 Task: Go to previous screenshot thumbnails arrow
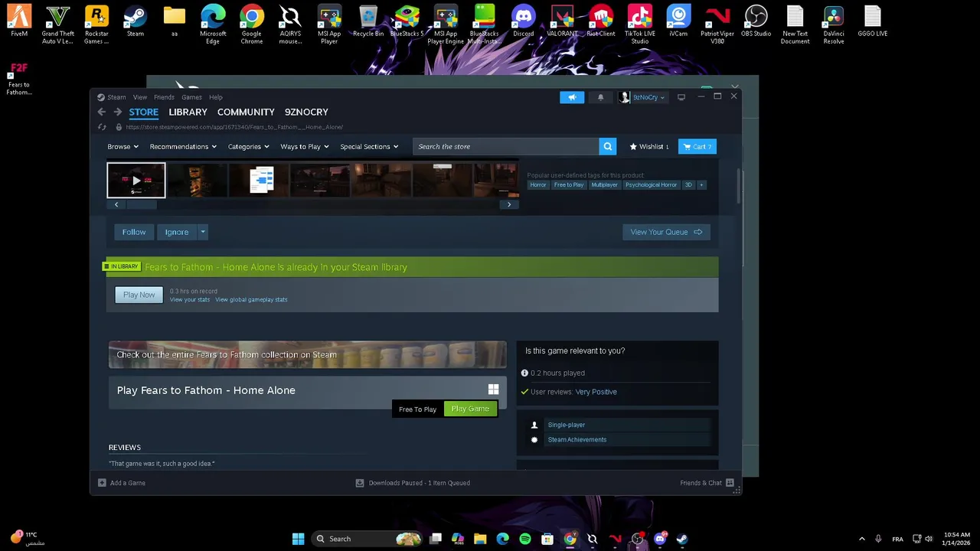pyautogui.click(x=116, y=204)
